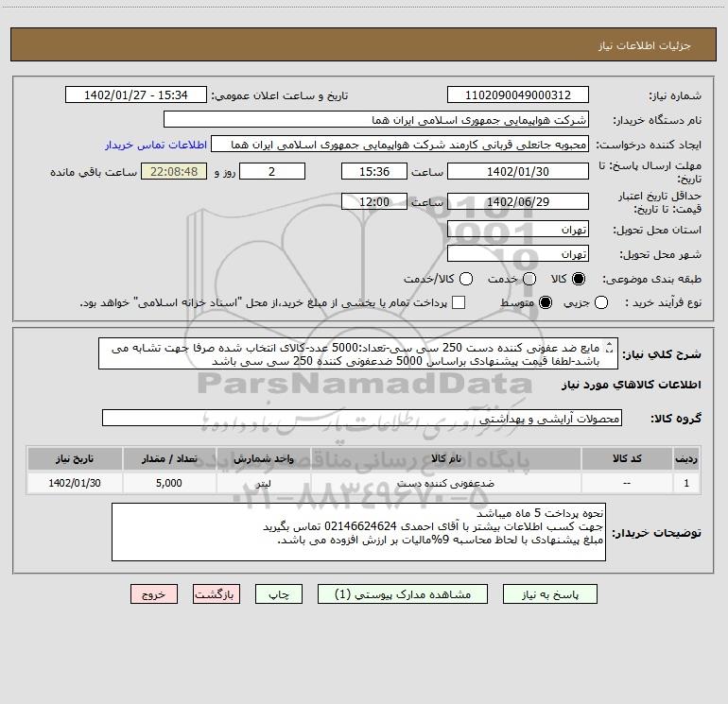728x704 pixels.
Task: Click the price validity date 1402/06/29 field
Action: click(x=518, y=201)
